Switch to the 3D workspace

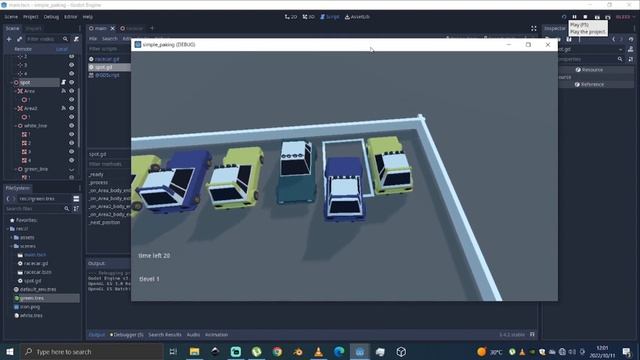click(x=309, y=17)
